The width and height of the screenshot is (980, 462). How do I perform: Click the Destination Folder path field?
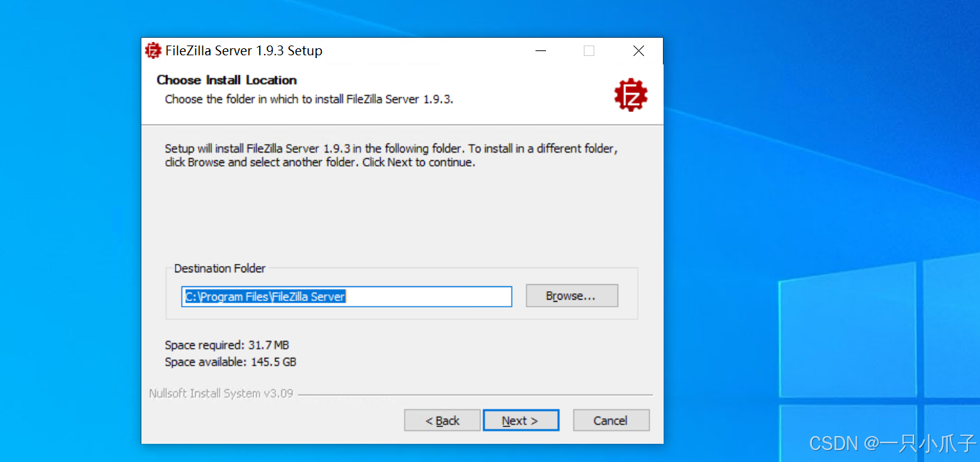point(347,296)
